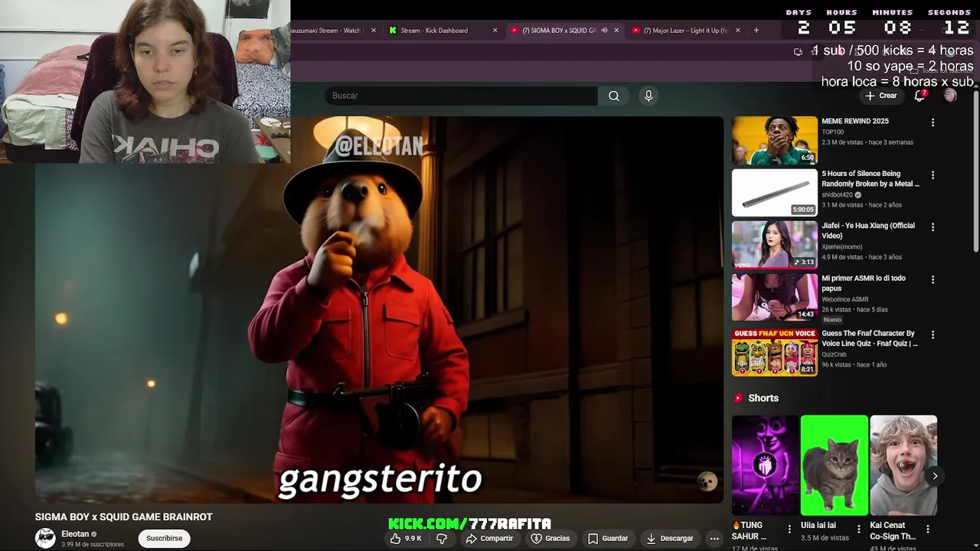Click the QuizCrab channel name

[835, 354]
